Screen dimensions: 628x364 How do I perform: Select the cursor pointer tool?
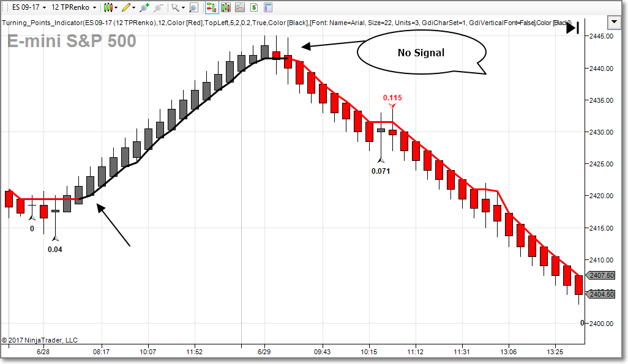pyautogui.click(x=176, y=7)
